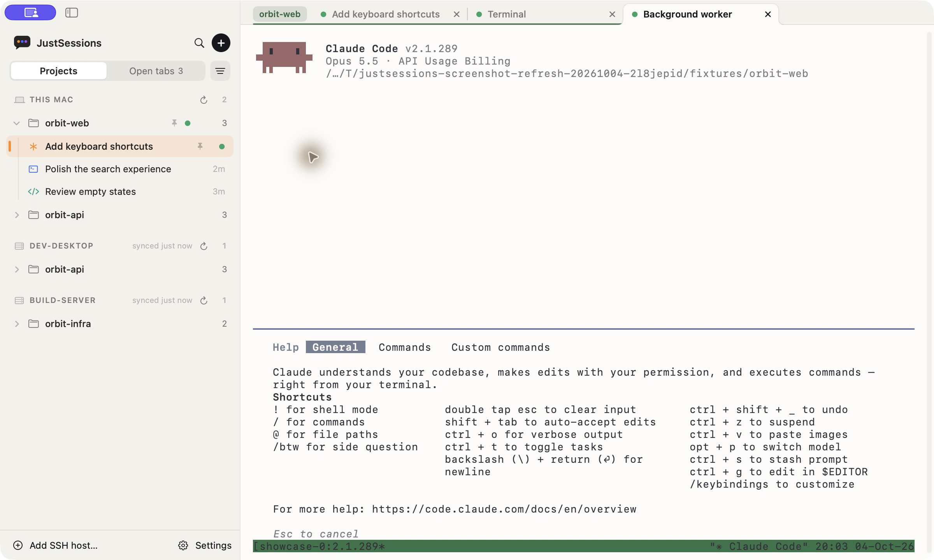The height and width of the screenshot is (560, 934).
Task: Close the Background worker tab
Action: [x=768, y=14]
